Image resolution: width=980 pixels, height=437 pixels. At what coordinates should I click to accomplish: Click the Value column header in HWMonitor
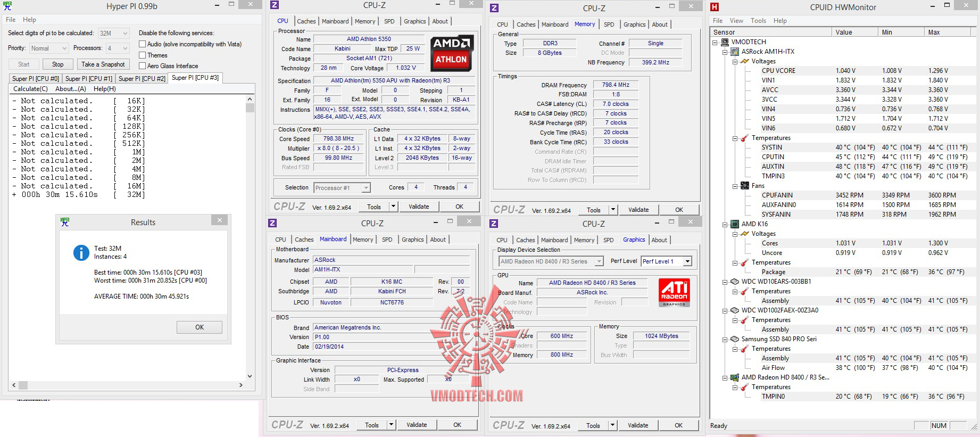pyautogui.click(x=854, y=32)
